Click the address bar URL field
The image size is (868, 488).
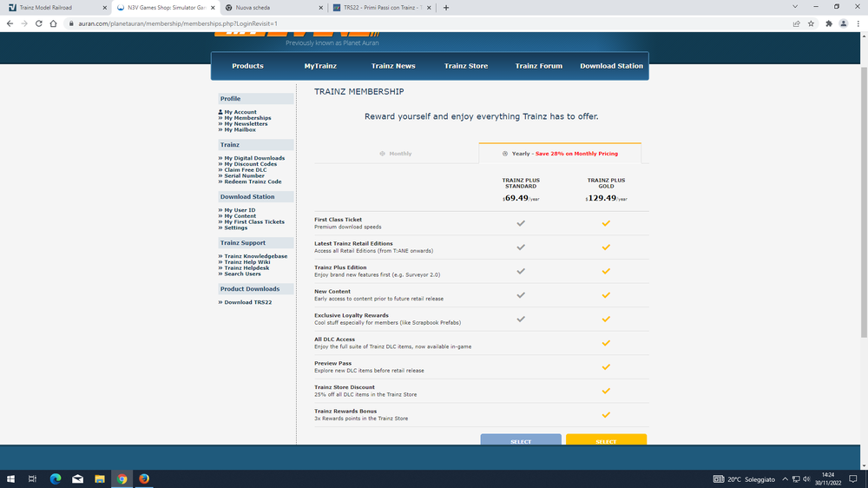click(x=426, y=23)
